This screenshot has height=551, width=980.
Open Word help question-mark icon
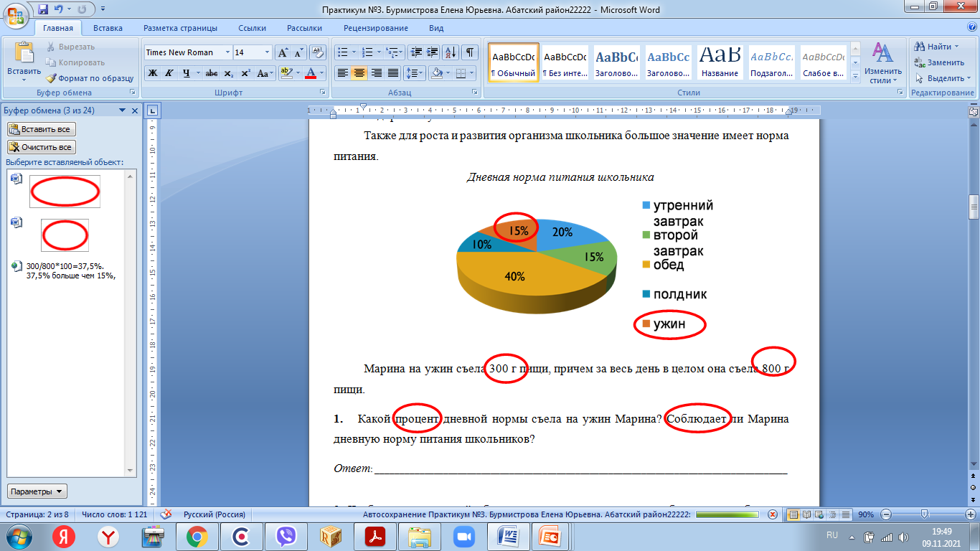971,28
